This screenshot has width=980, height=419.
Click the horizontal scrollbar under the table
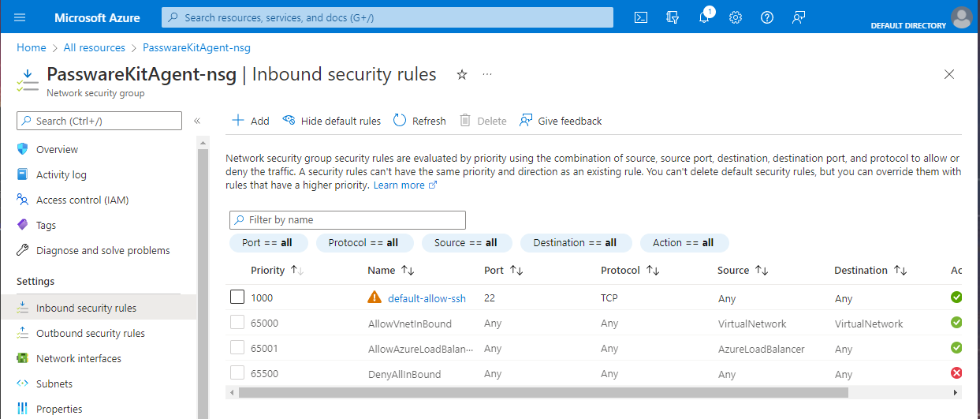point(542,392)
